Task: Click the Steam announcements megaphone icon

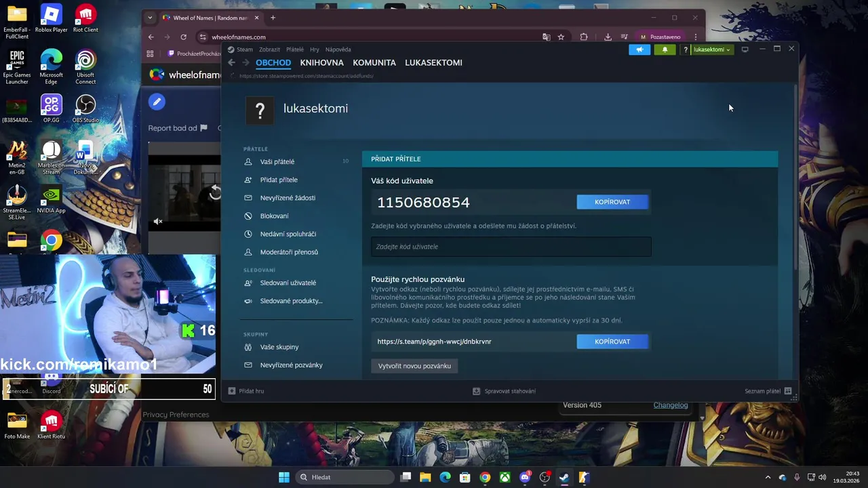Action: pyautogui.click(x=639, y=49)
